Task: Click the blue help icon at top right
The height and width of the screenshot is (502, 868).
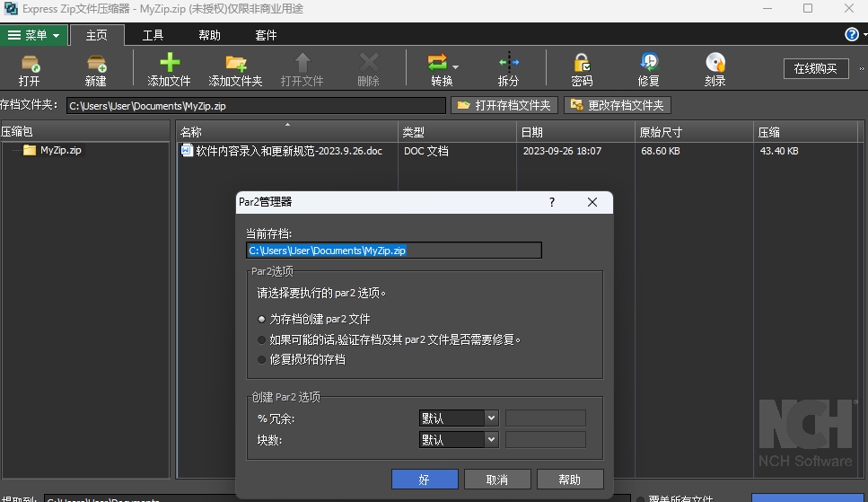Action: click(x=851, y=34)
